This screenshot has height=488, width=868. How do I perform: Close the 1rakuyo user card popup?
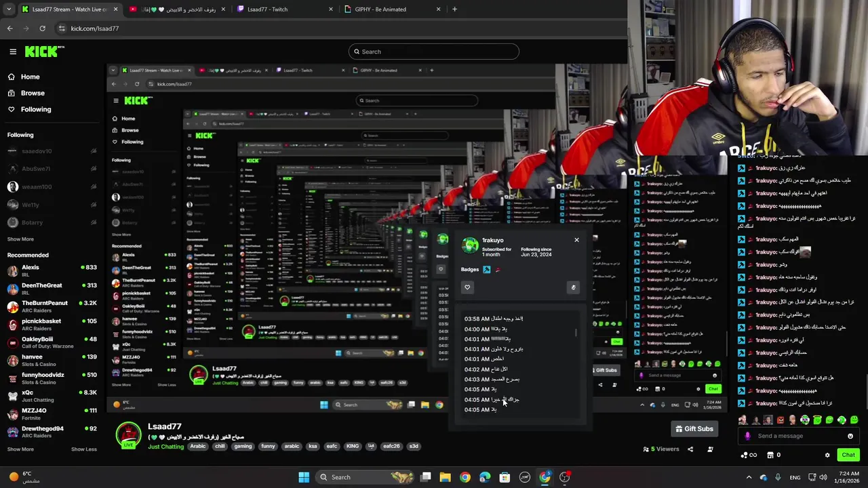tap(576, 240)
